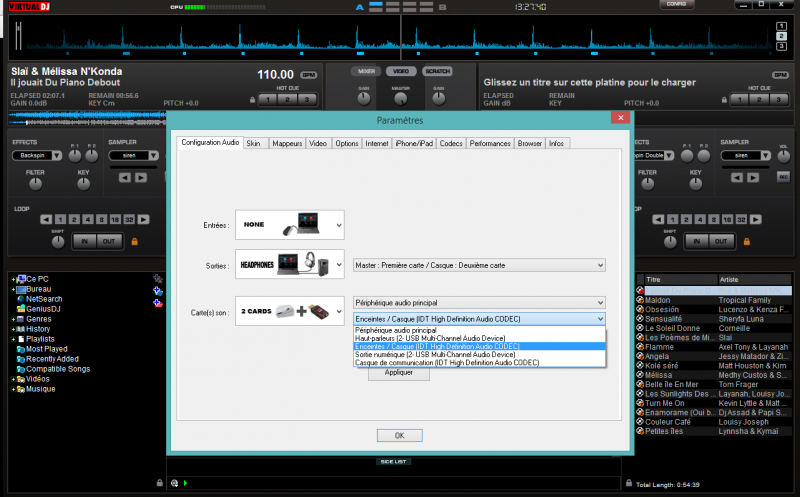Select waveform zoom level 1
Viewport: 800px width, 497px height.
click(780, 24)
